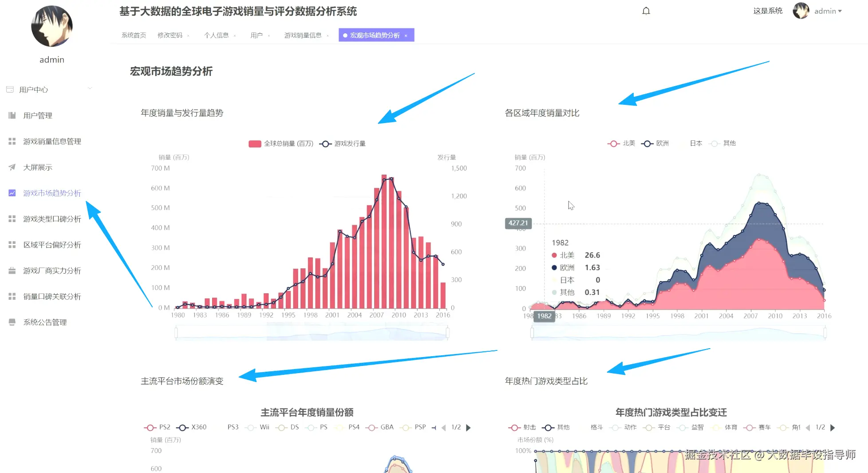Image resolution: width=868 pixels, height=473 pixels.
Task: Click the 游戏厂商实力分析 sidebar icon
Action: [12, 270]
